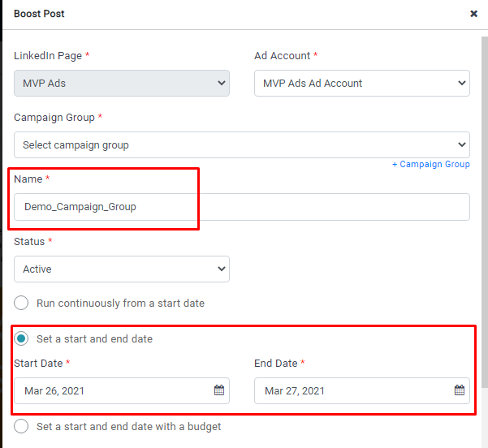
Task: Click the Boost Post dialog title
Action: [39, 14]
